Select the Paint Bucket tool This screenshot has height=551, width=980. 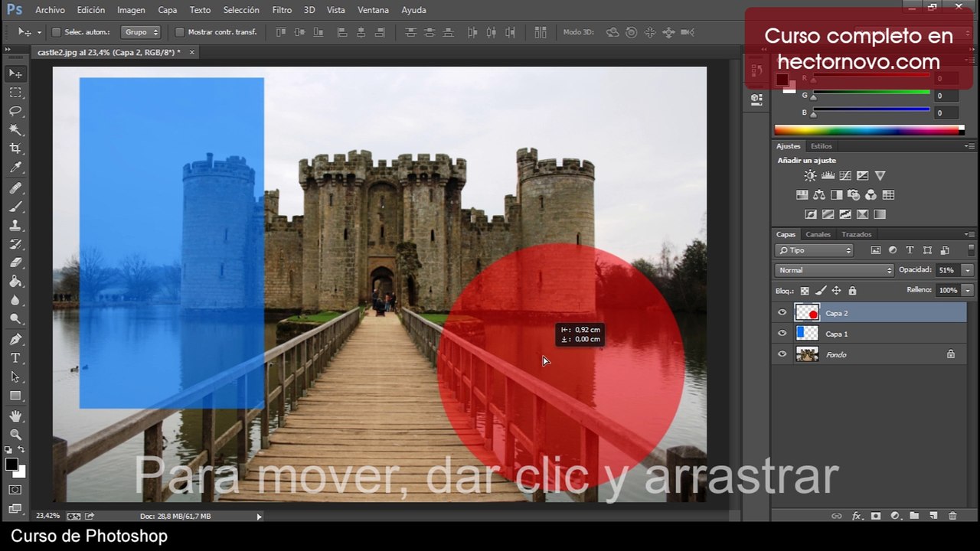point(15,282)
